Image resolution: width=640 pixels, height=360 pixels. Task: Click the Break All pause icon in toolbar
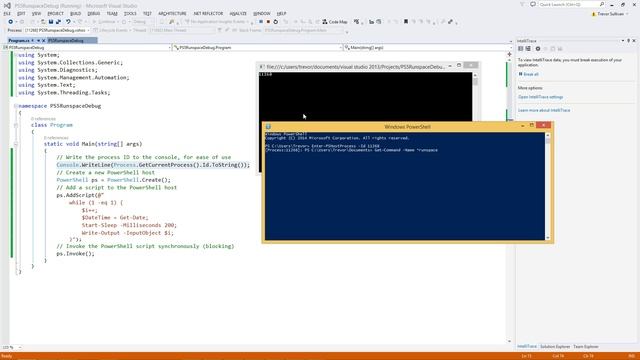(x=261, y=22)
